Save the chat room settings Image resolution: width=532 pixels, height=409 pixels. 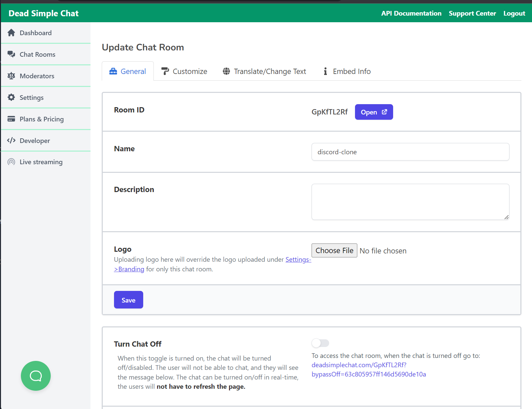[x=128, y=300]
